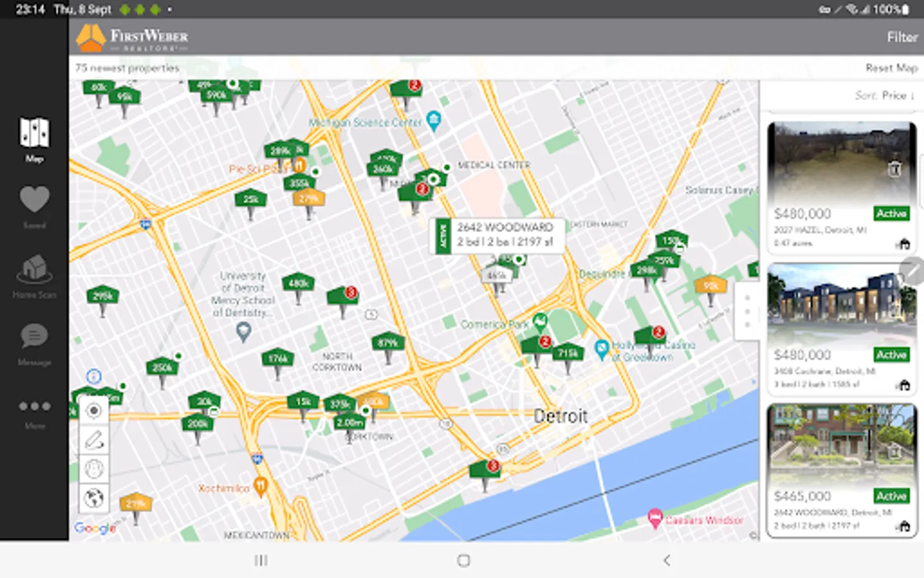Click trash icon on 2027 Hazel listing
This screenshot has height=578, width=924.
pyautogui.click(x=894, y=169)
